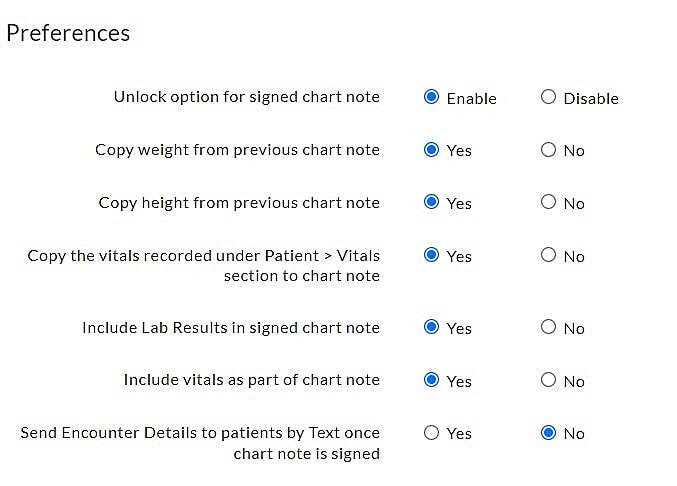Set copy height from previous note to Yes

[432, 202]
